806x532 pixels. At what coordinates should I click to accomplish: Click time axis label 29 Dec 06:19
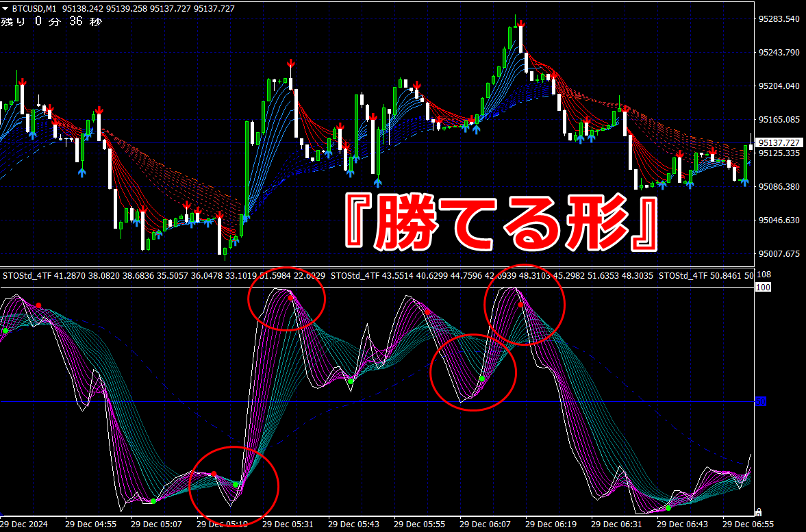551,524
